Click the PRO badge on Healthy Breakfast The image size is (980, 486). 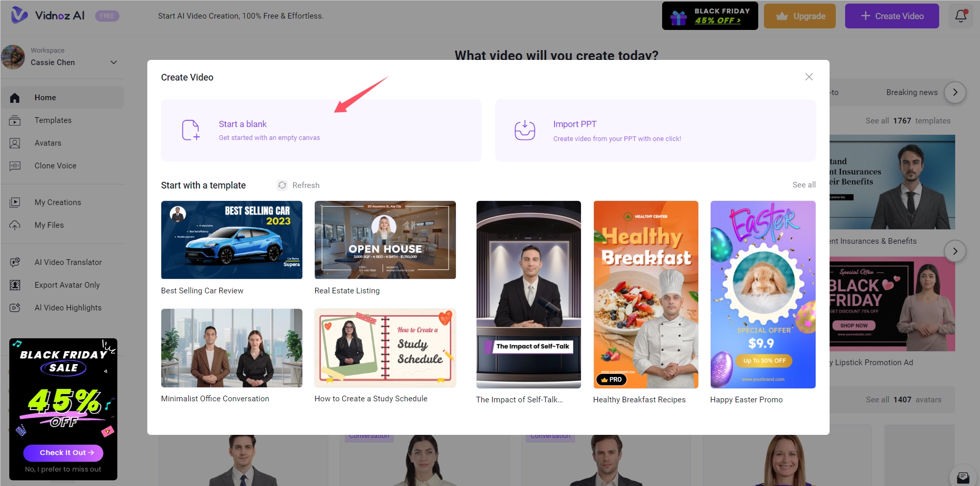[x=611, y=380]
